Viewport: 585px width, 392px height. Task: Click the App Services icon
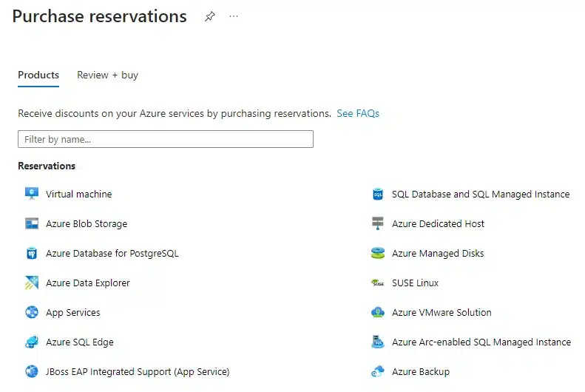point(32,312)
